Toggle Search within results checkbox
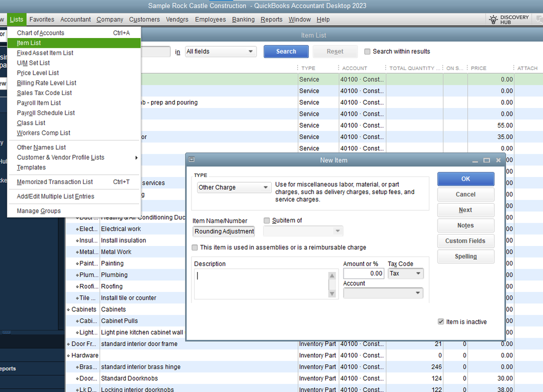Screen dimensions: 543x392 tap(367, 52)
